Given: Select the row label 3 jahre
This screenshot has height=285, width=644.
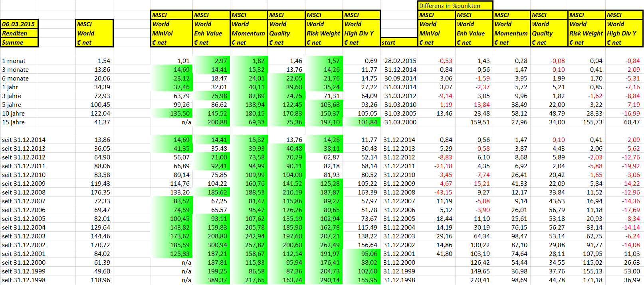Looking at the screenshot, I should (x=12, y=96).
